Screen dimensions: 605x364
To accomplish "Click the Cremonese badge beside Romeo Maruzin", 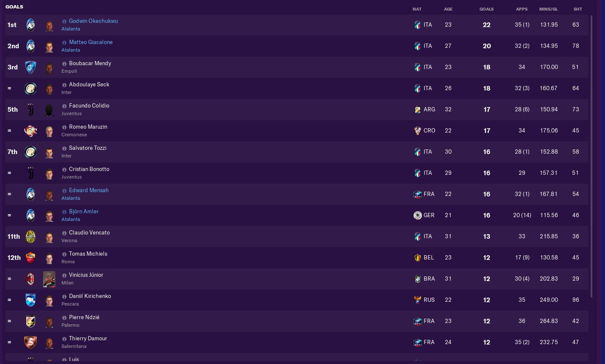I will tap(30, 131).
